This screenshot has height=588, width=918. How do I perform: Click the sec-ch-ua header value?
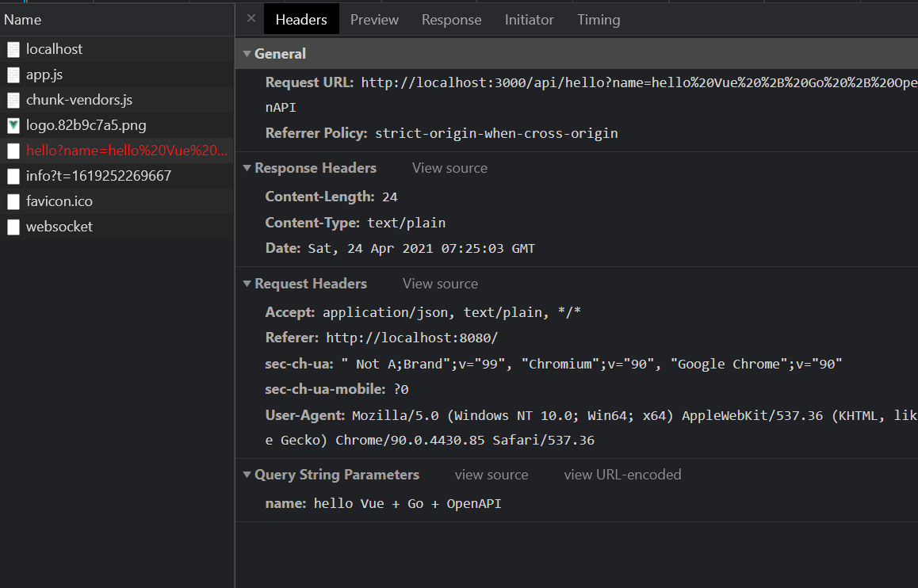coord(591,364)
